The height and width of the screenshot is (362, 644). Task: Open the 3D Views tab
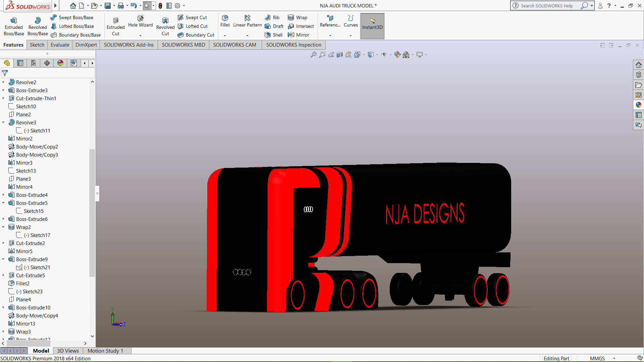(68, 351)
